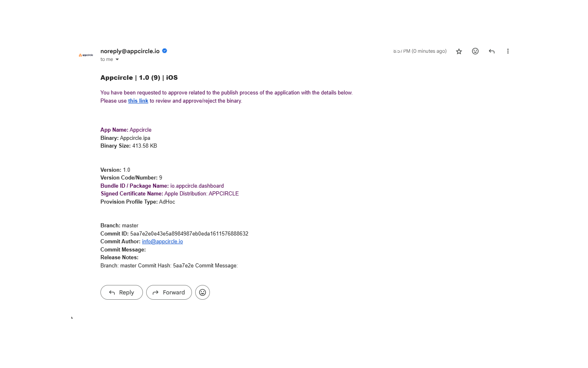Click the binary name Appcircle.ipa
This screenshot has height=368, width=588.
click(x=135, y=138)
